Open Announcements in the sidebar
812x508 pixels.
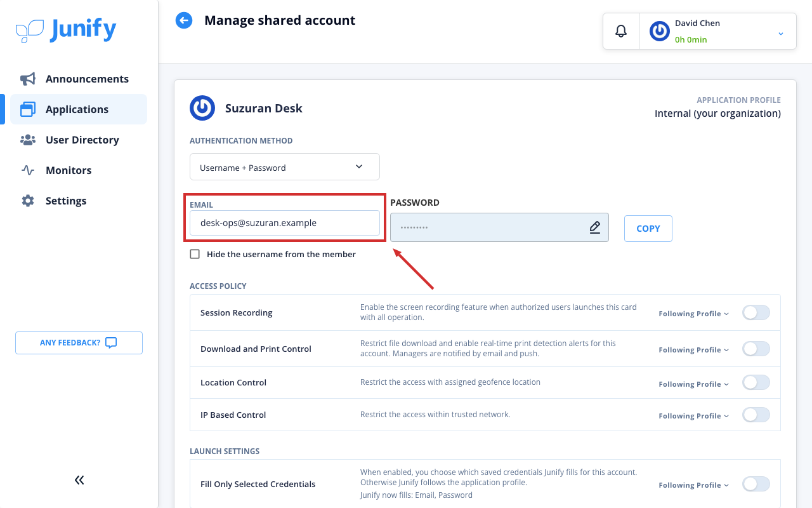click(79, 79)
